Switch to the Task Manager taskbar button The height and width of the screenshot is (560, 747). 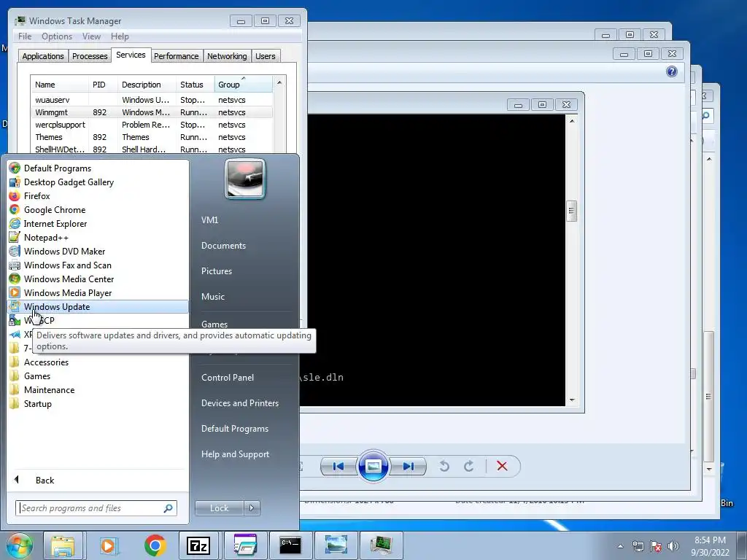point(382,545)
